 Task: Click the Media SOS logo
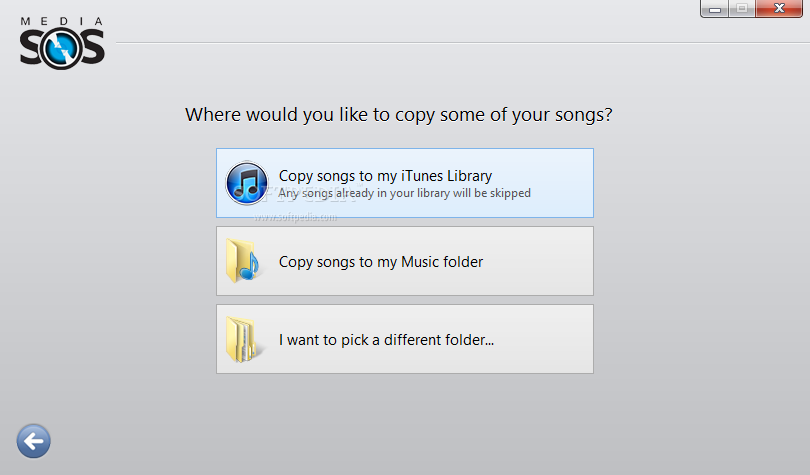pos(62,43)
